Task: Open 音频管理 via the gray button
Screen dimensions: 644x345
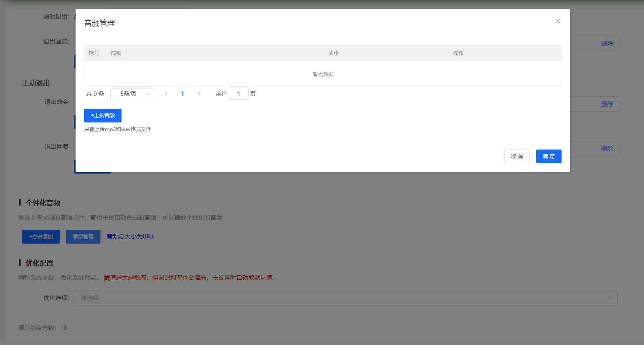Action: click(83, 236)
